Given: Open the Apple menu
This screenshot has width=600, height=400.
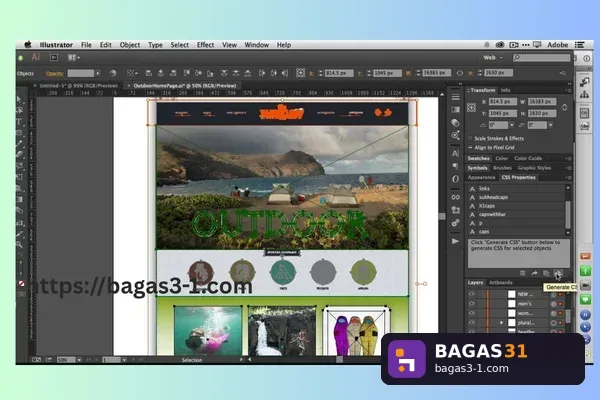Looking at the screenshot, I should click(x=28, y=45).
